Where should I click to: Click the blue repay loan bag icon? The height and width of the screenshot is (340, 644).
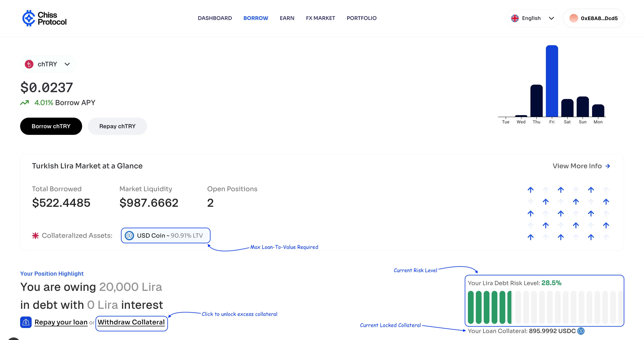[x=26, y=322]
